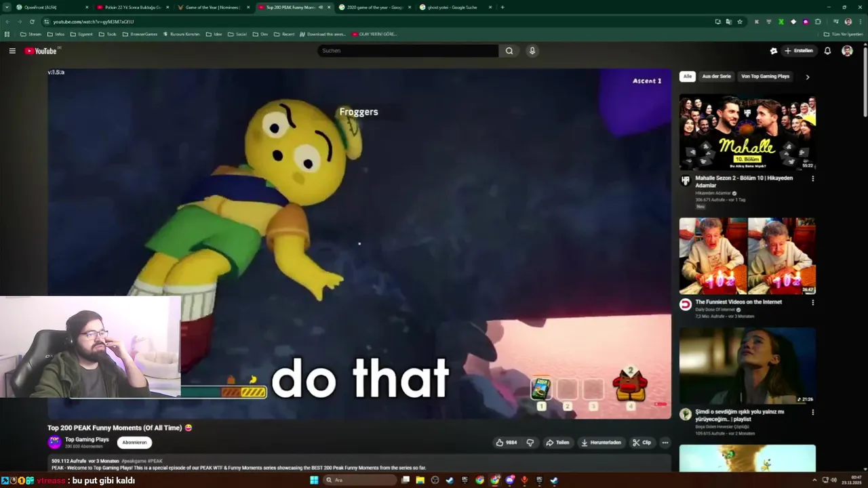The width and height of the screenshot is (868, 488).
Task: Select the Von Top Gaming Plays chip
Action: 765,77
